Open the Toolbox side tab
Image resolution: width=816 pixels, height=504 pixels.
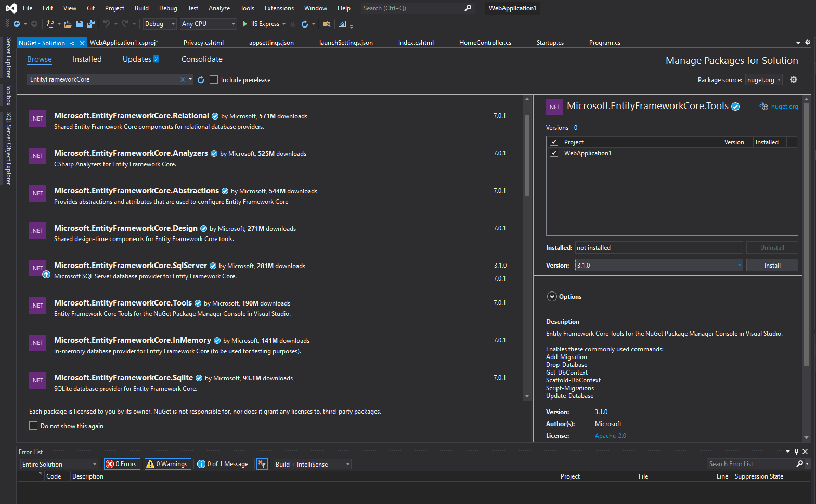(8, 95)
